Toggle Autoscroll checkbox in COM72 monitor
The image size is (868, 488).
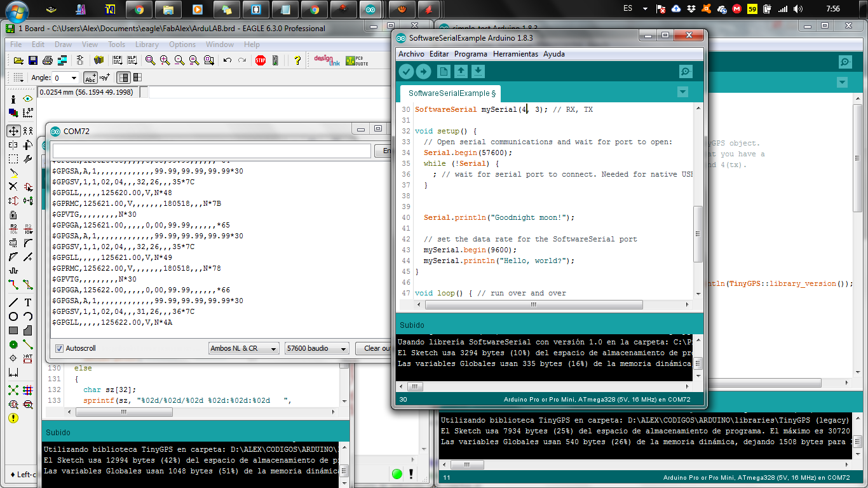pos(60,348)
